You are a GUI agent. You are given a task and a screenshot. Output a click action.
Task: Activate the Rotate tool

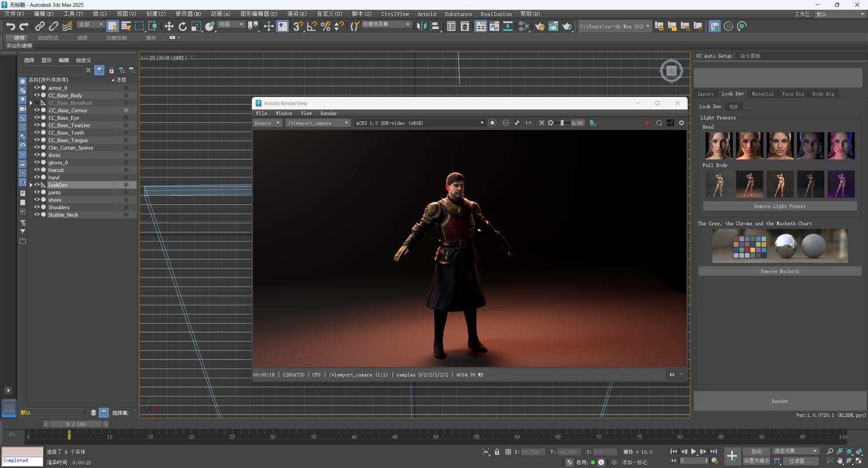point(183,26)
